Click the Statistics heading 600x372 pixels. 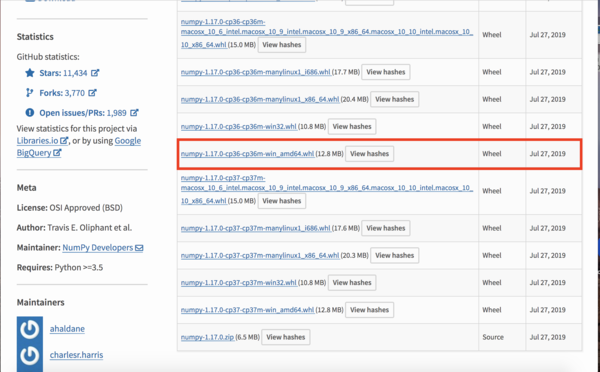tap(35, 37)
